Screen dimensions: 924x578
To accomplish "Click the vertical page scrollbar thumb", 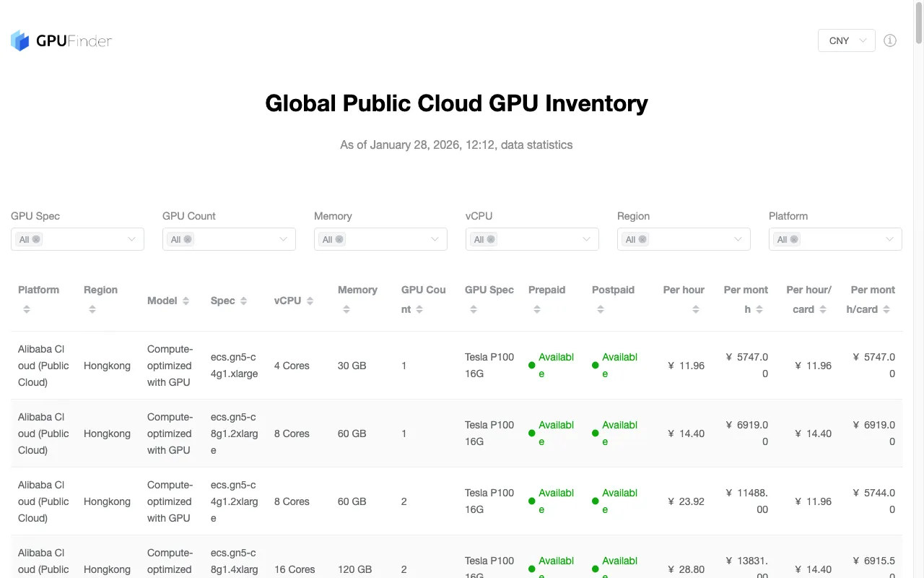I will coord(919,22).
